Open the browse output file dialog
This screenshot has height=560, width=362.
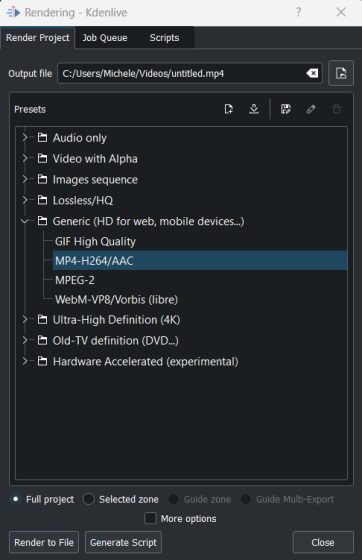coord(341,73)
